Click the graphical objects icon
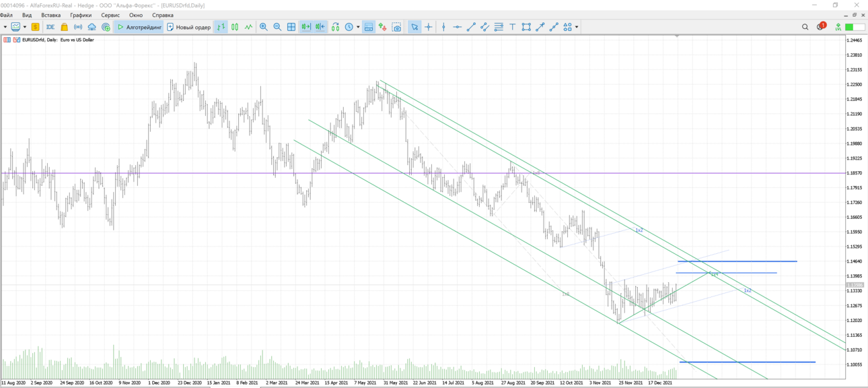Screen dimensions: 868x388 (x=567, y=27)
